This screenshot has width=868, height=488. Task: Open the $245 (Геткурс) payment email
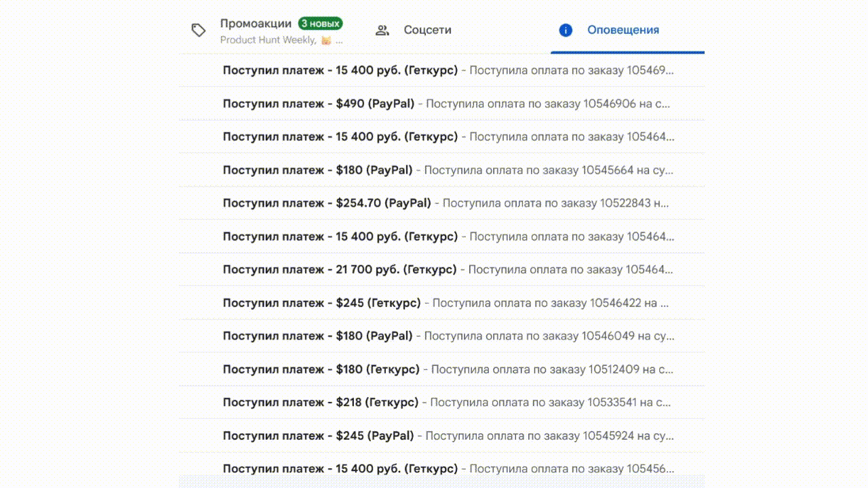[x=442, y=303]
